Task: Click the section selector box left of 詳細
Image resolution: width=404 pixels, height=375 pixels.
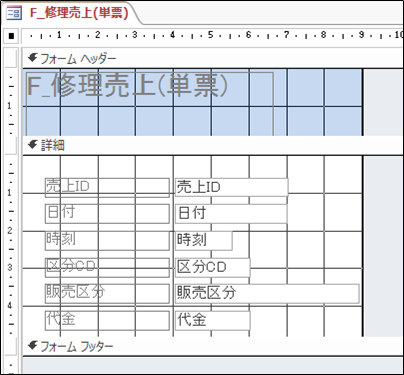Action: (11, 145)
